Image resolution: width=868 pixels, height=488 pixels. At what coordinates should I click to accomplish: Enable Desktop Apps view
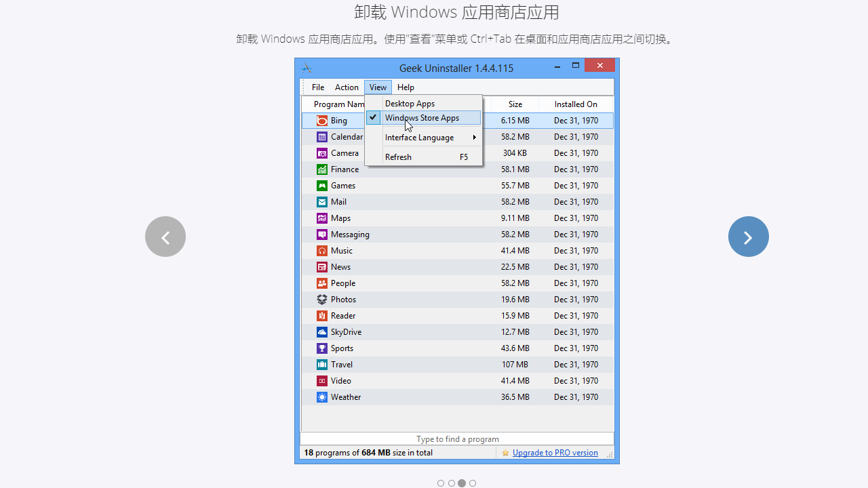[410, 103]
